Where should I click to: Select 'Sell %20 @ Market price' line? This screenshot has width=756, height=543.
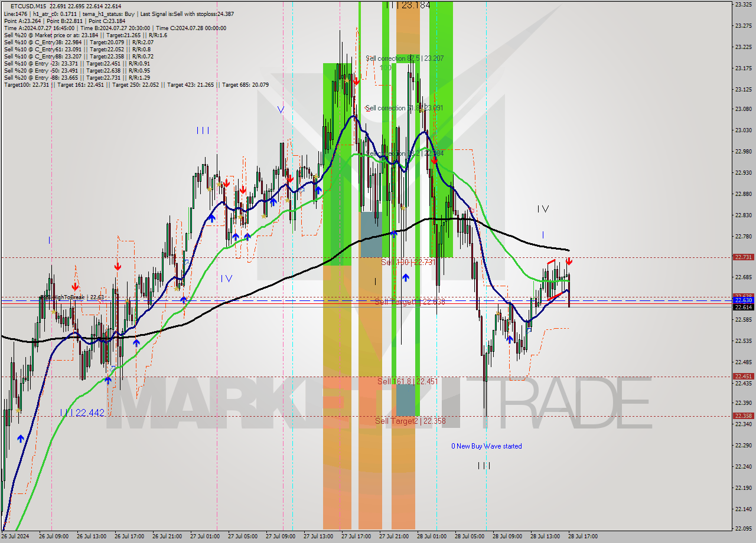pos(85,35)
